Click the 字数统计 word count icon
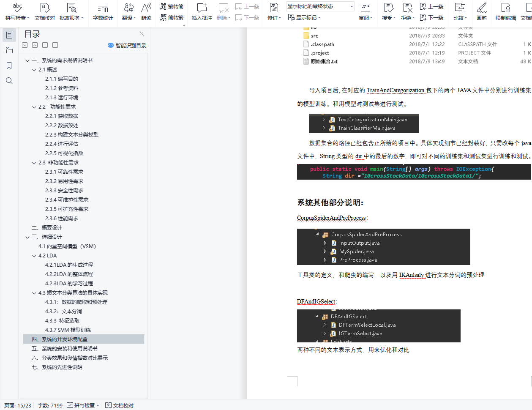Screen dimensions: 532x410 (x=103, y=8)
